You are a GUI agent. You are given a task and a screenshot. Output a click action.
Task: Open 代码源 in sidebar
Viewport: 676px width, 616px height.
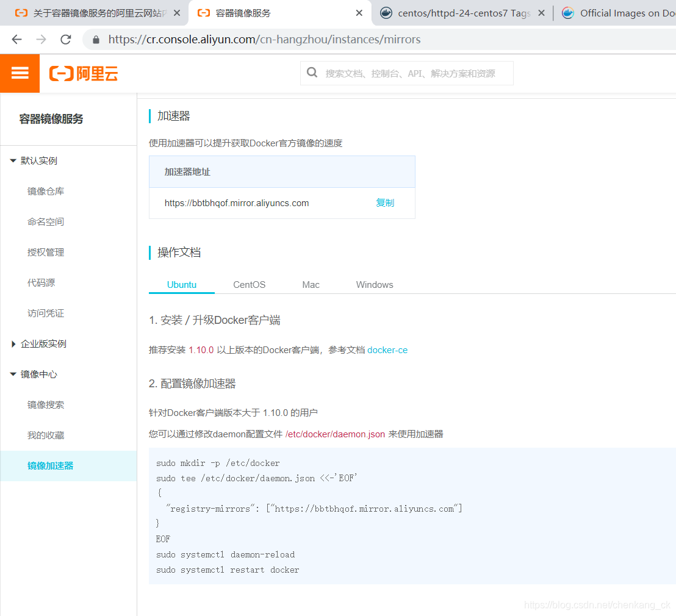click(x=41, y=283)
